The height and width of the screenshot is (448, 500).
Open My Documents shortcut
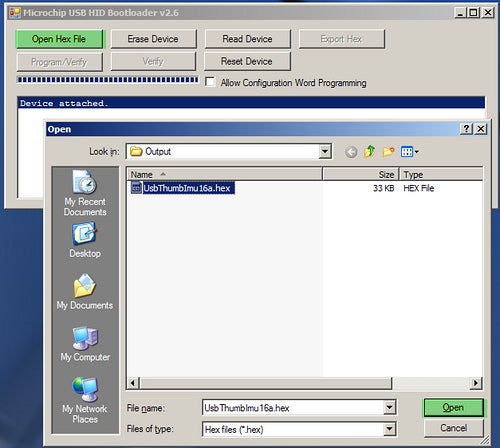[85, 292]
